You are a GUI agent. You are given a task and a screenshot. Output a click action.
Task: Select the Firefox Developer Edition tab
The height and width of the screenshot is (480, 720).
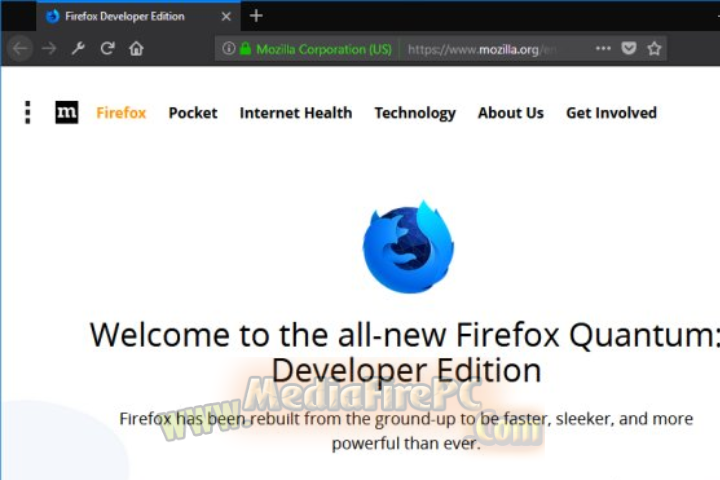[138, 17]
